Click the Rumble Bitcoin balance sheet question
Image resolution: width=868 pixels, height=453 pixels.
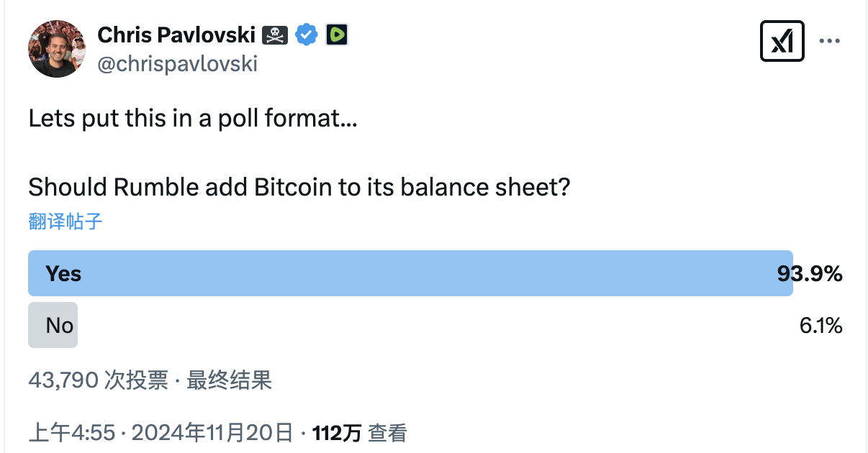click(x=299, y=188)
